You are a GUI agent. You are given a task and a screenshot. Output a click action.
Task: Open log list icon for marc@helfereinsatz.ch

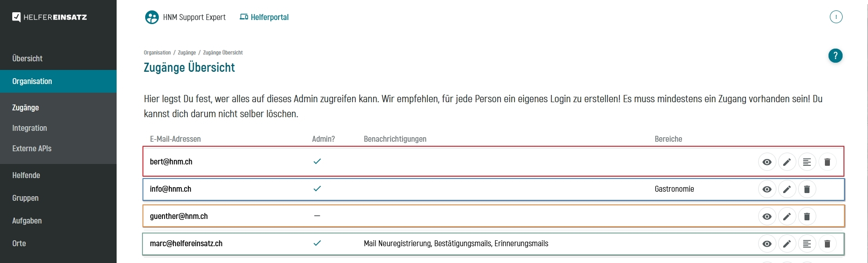point(807,244)
